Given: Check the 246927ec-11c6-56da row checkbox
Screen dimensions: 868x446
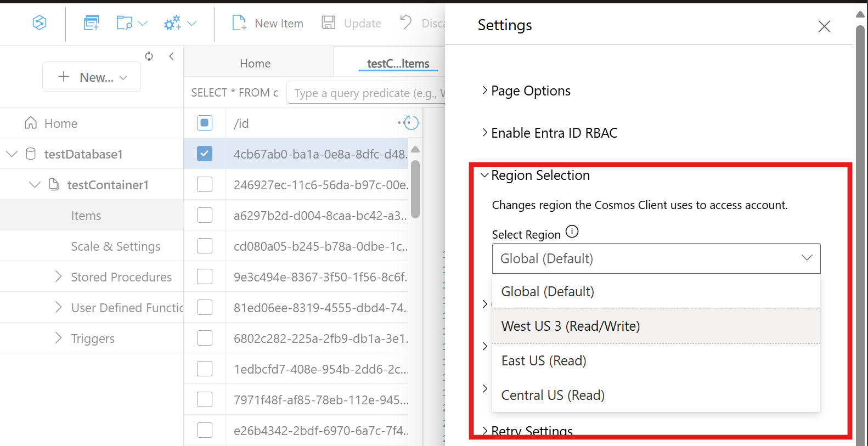Looking at the screenshot, I should (x=205, y=184).
